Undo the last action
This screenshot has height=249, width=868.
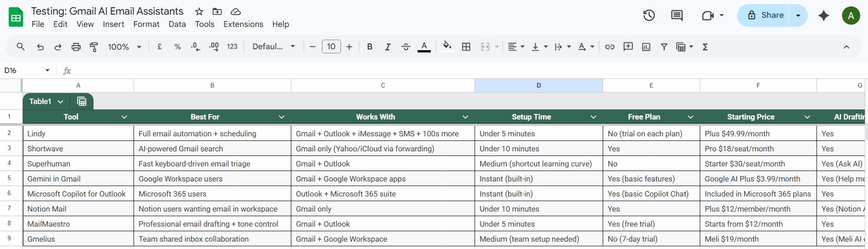coord(40,47)
